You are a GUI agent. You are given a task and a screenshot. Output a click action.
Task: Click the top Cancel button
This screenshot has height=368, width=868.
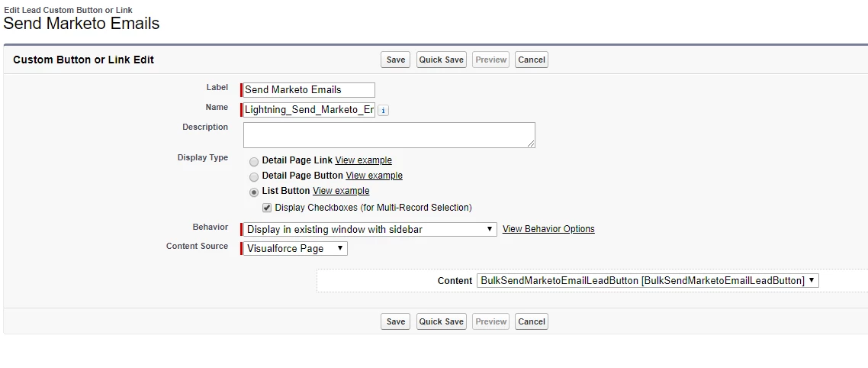coord(532,60)
